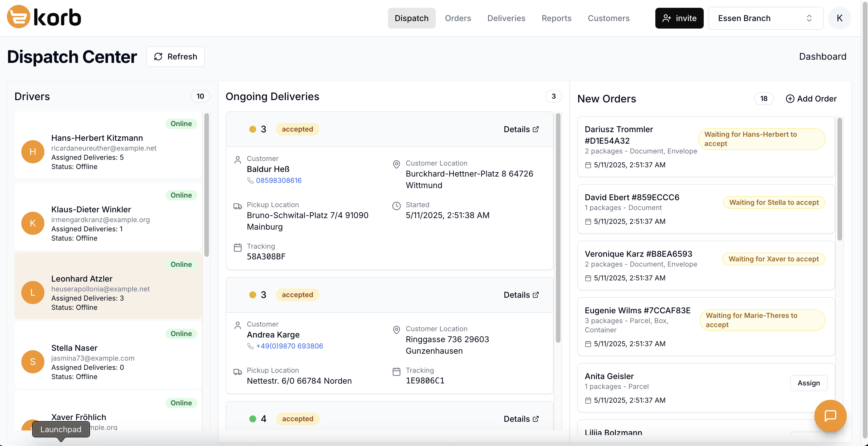Click the phone icon beside +49(0)9870 693806

pos(250,346)
